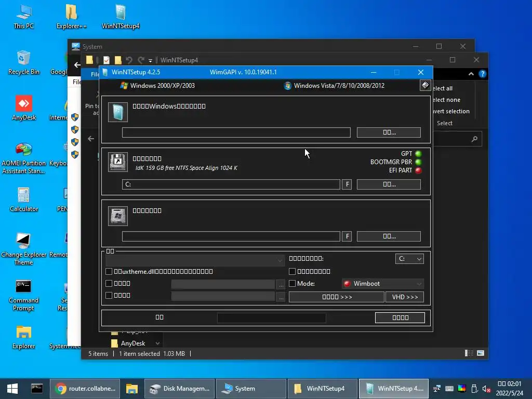Click the WinNTSetup tools icon at top right
Image resolution: width=532 pixels, height=399 pixels.
click(425, 85)
